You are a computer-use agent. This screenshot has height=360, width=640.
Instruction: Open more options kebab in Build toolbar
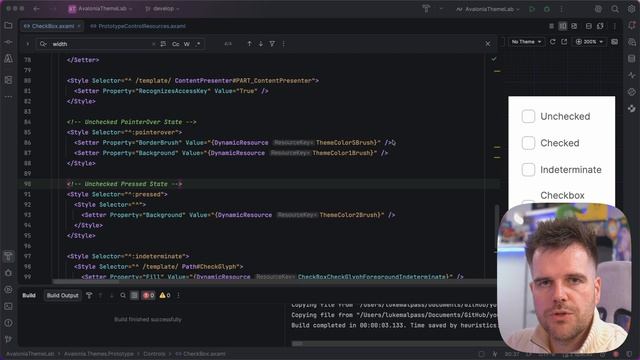pos(178,295)
